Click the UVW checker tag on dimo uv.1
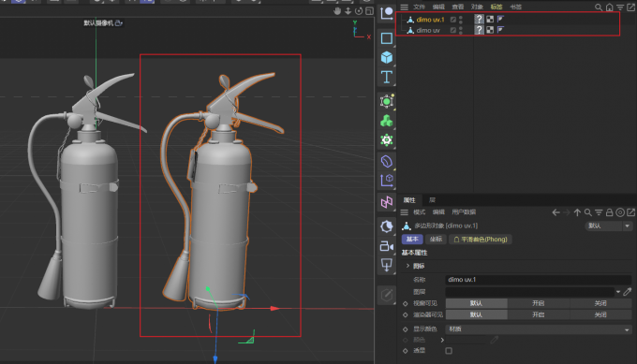The image size is (637, 364). pyautogui.click(x=490, y=19)
